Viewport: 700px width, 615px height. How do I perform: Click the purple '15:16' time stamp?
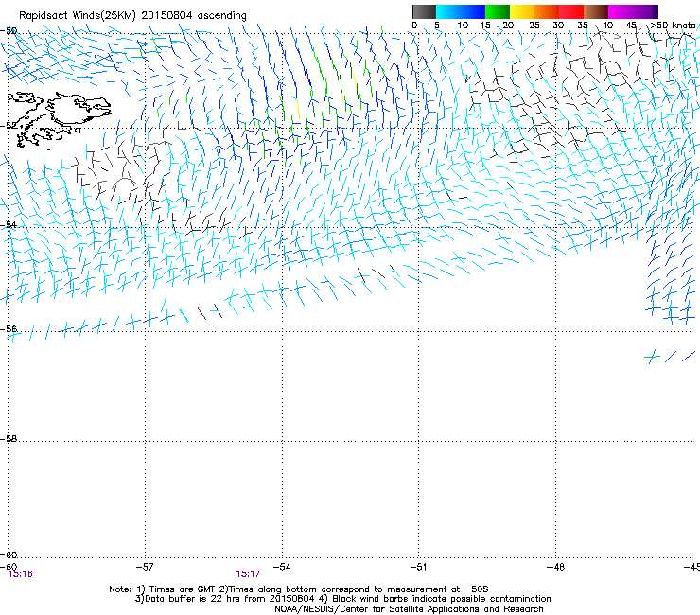[21, 574]
